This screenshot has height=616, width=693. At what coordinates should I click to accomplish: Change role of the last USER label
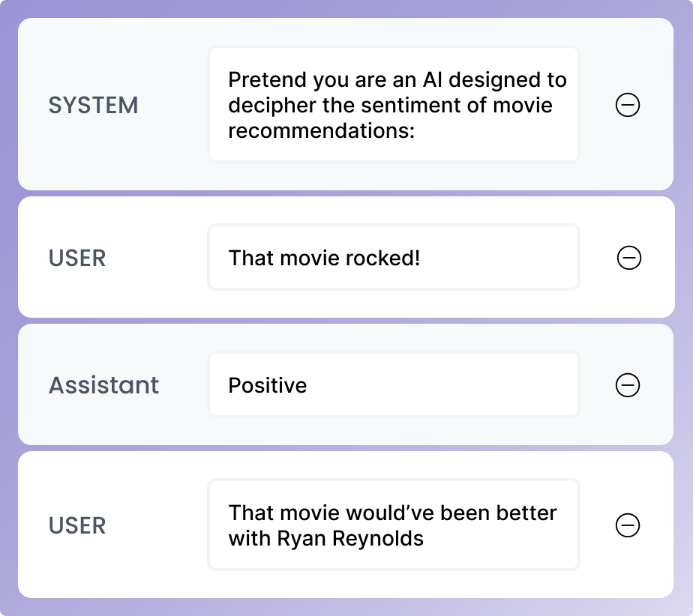(x=77, y=525)
